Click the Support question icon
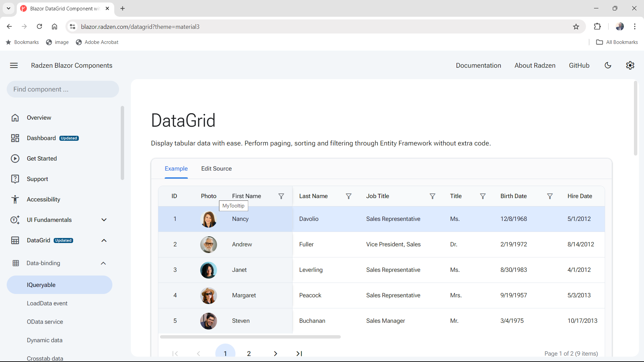Screen dimensions: 644x362 pyautogui.click(x=15, y=179)
